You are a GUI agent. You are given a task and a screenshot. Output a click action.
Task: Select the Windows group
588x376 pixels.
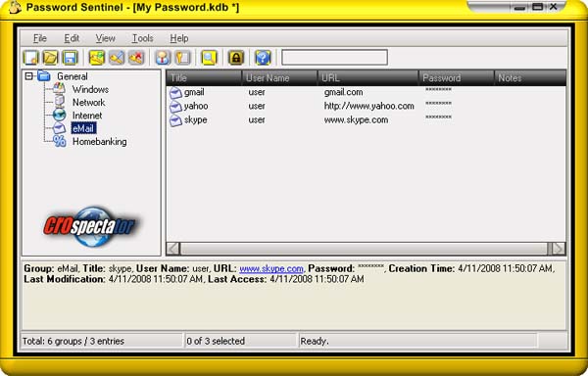(x=90, y=89)
